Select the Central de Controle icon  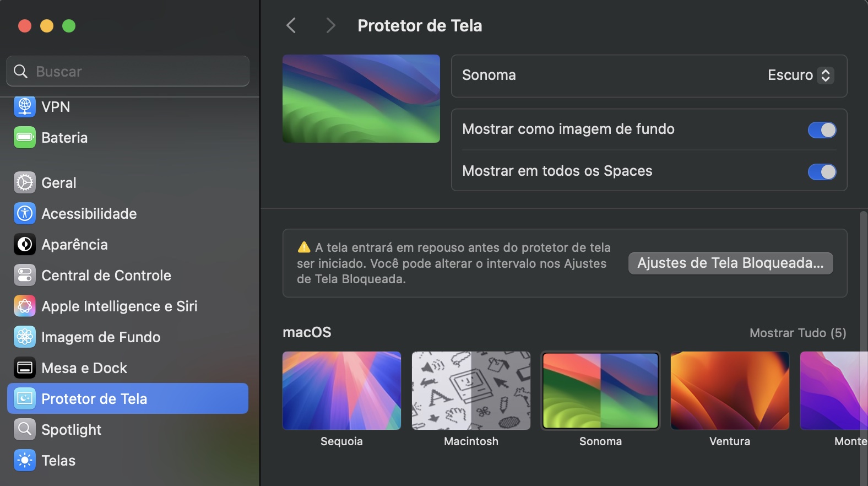click(x=24, y=275)
